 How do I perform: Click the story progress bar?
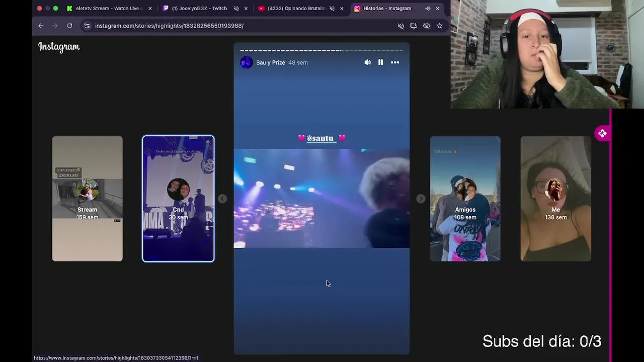point(321,50)
